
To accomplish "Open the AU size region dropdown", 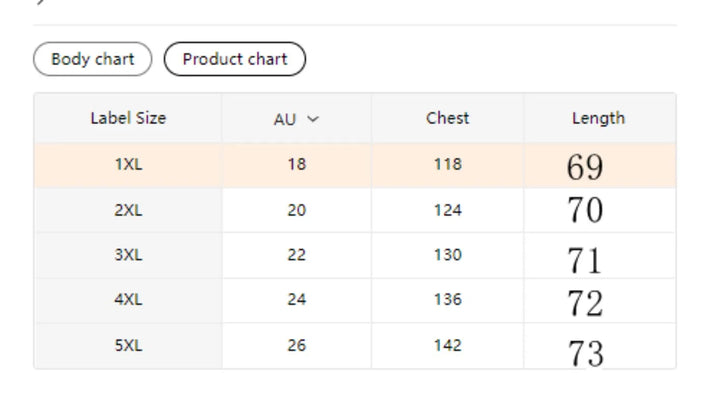I will click(x=296, y=119).
